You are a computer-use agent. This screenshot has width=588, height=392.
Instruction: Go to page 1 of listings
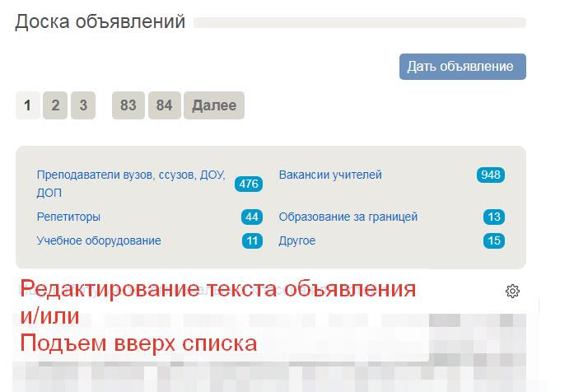tap(28, 105)
